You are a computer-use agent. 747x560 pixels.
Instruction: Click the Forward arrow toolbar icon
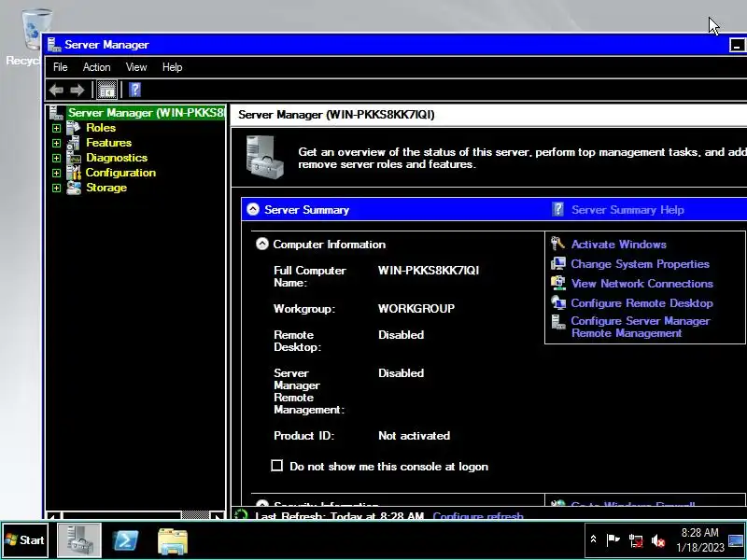(78, 90)
